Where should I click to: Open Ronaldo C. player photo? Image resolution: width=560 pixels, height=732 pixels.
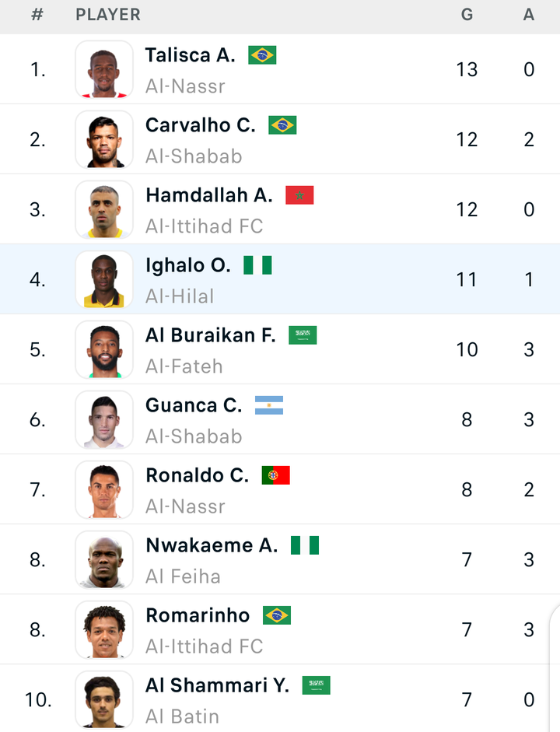104,489
